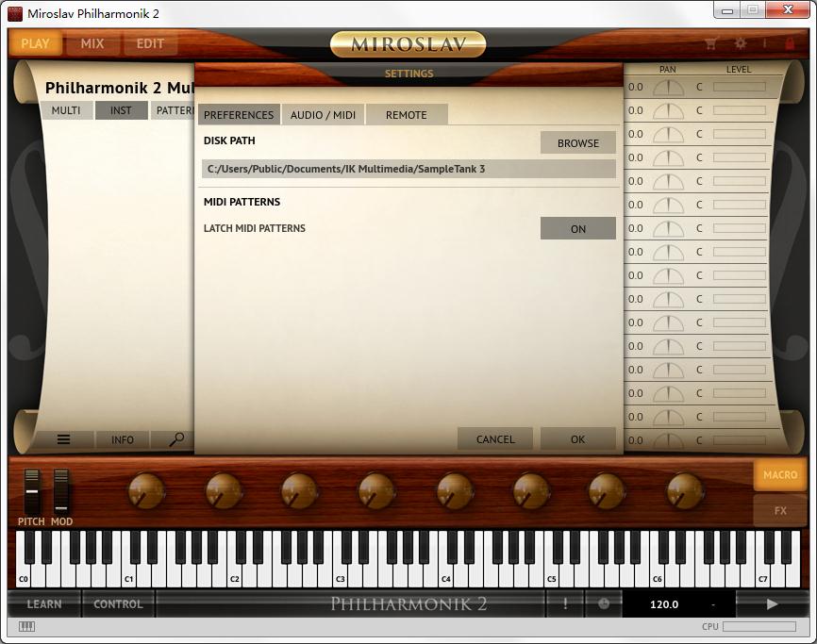
Task: Click the magnifying glass search icon
Action: 176,439
